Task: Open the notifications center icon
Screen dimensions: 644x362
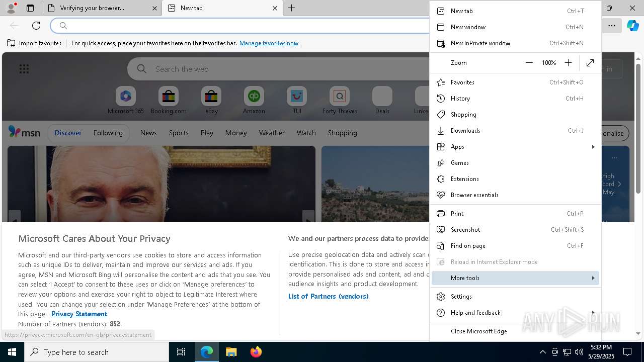Action: tap(627, 352)
